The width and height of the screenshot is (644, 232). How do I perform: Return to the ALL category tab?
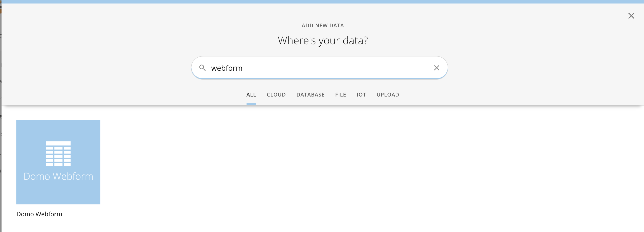coord(251,95)
